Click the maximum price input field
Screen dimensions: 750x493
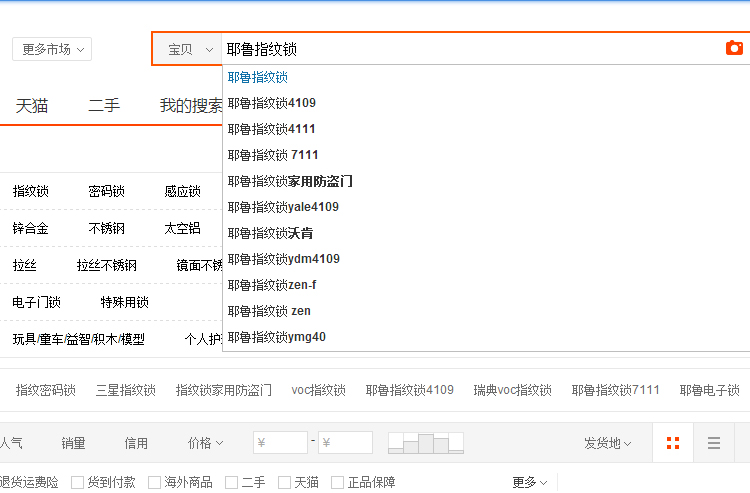(345, 442)
